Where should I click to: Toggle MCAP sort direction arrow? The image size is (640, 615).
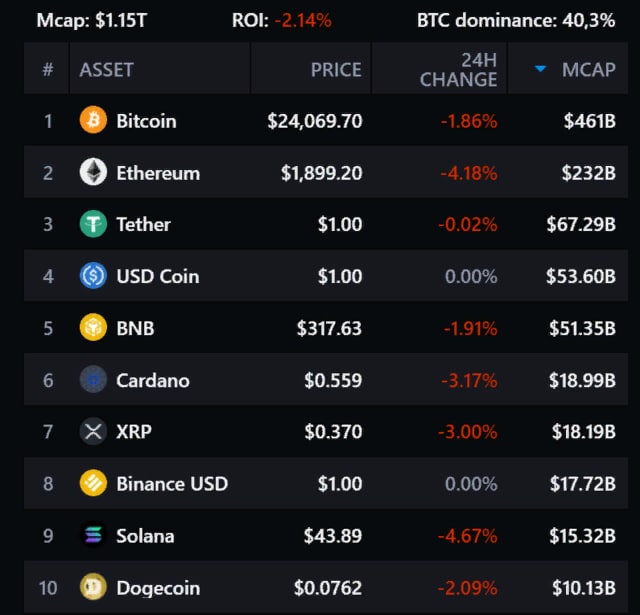[x=541, y=69]
